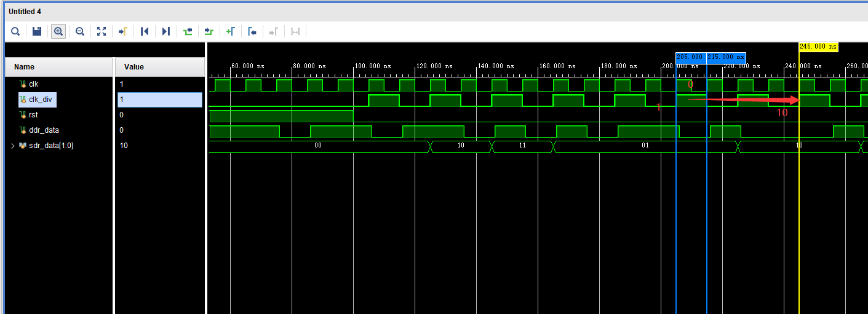This screenshot has height=314, width=868.
Task: Click sdr_data bus segment valued 01
Action: click(645, 146)
